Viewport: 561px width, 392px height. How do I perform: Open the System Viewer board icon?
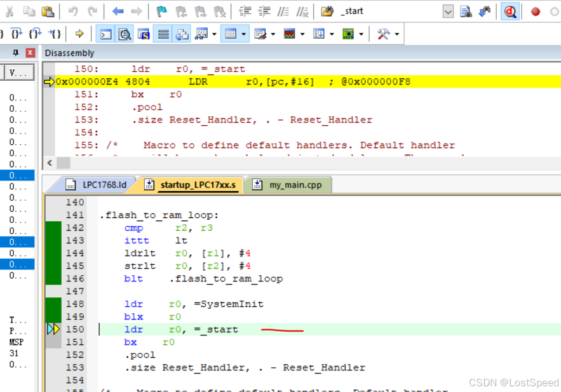point(348,34)
